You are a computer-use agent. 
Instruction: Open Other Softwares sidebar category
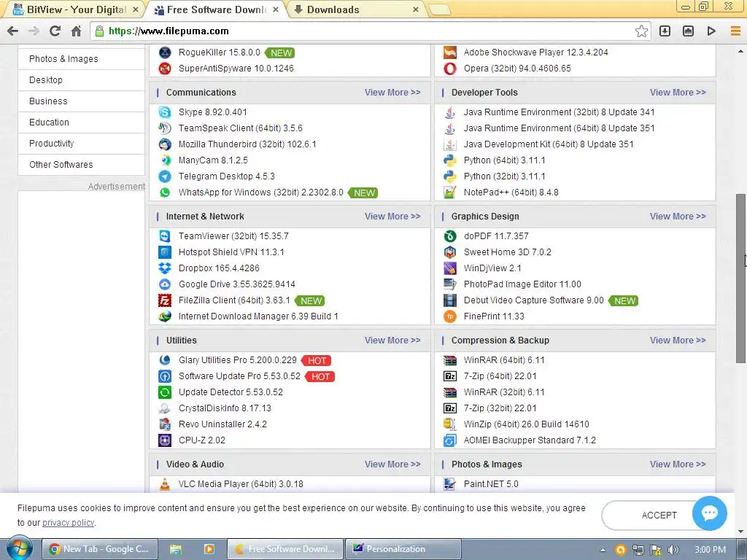81,165
